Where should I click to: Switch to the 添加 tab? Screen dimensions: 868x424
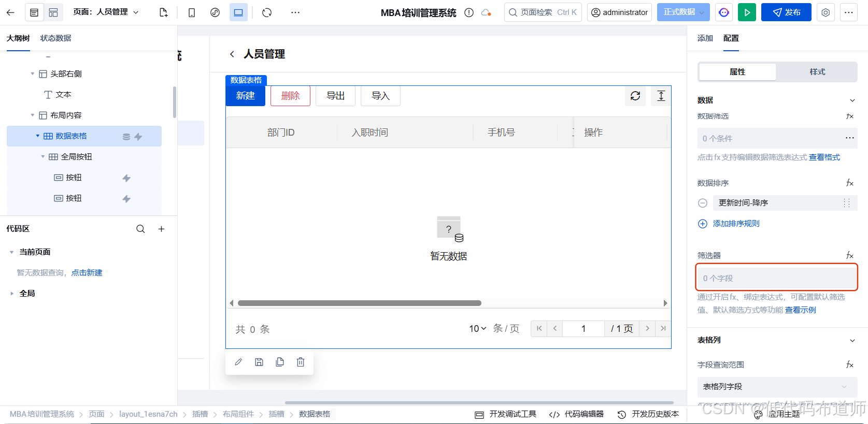pos(705,38)
